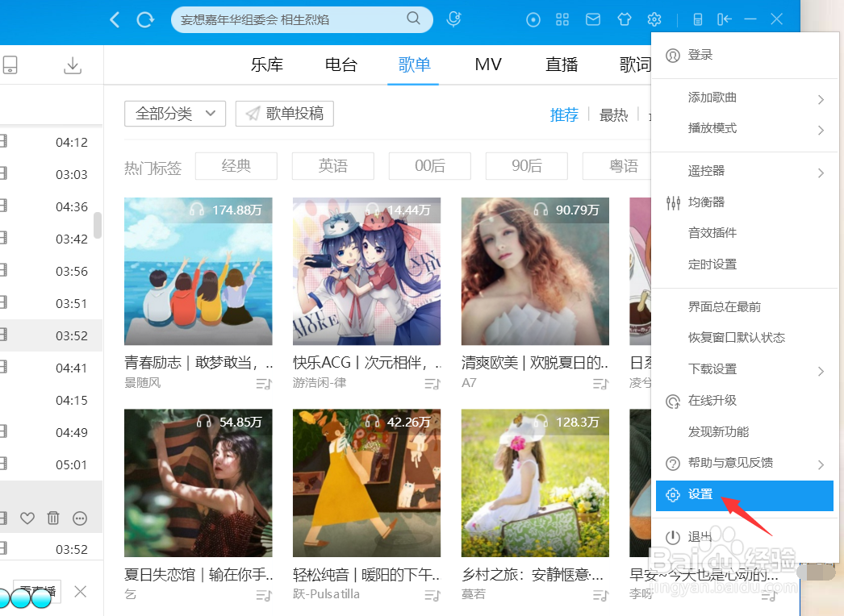Screen dimensions: 844x616
Task: Switch to the MV tab
Action: [x=487, y=65]
